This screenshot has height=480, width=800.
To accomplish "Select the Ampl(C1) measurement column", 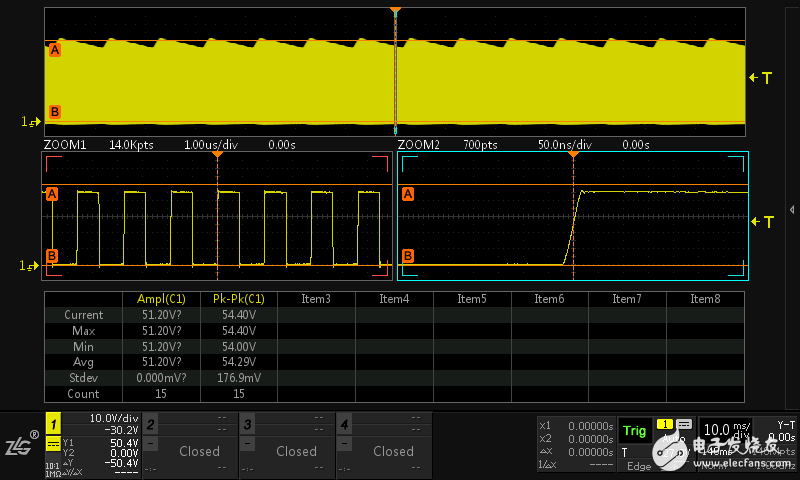I will pos(159,299).
